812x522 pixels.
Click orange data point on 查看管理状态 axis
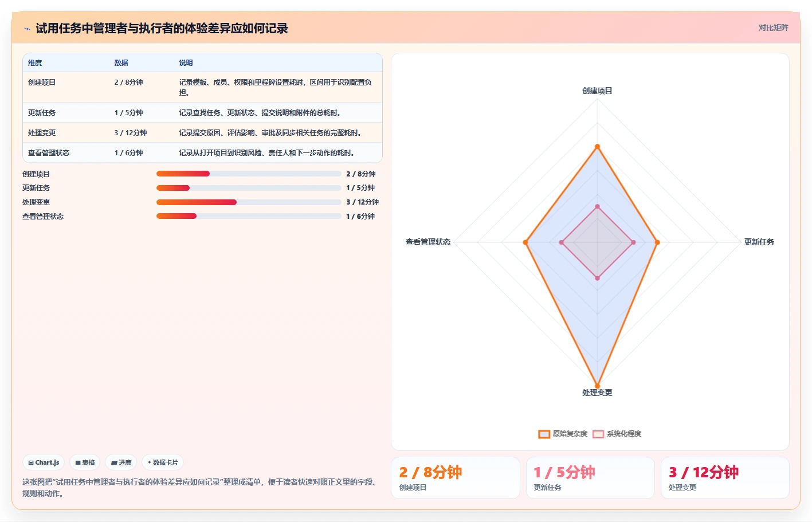(x=525, y=242)
